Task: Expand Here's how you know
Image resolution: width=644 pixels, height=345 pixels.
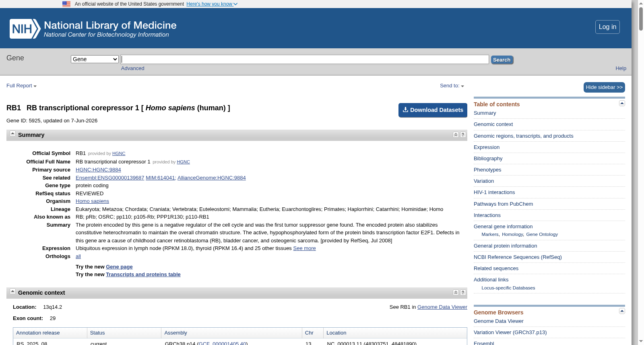Action: pyautogui.click(x=212, y=4)
